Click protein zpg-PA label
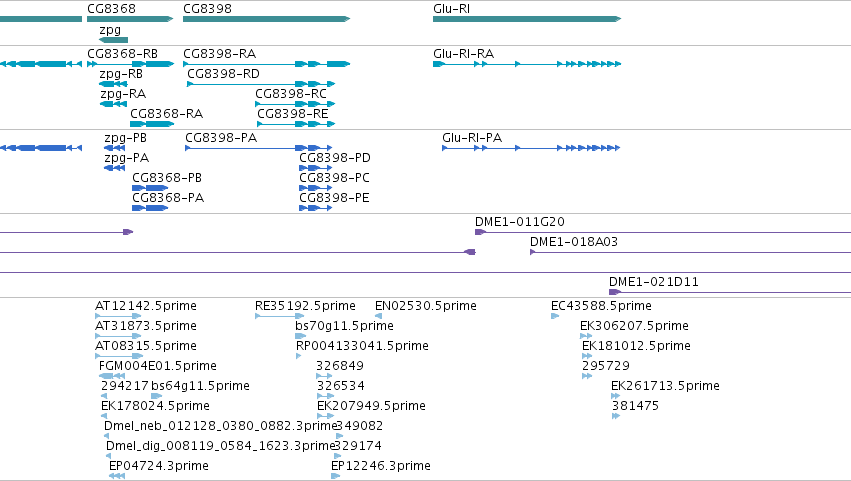Viewport: 851px width, 481px height. [x=126, y=158]
